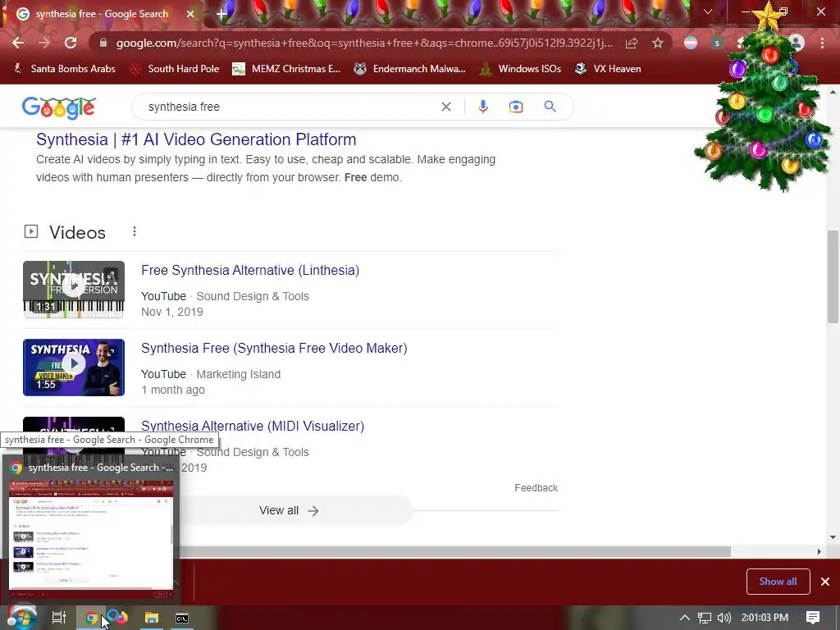
Task: Share this page via address bar icon
Action: (x=632, y=43)
